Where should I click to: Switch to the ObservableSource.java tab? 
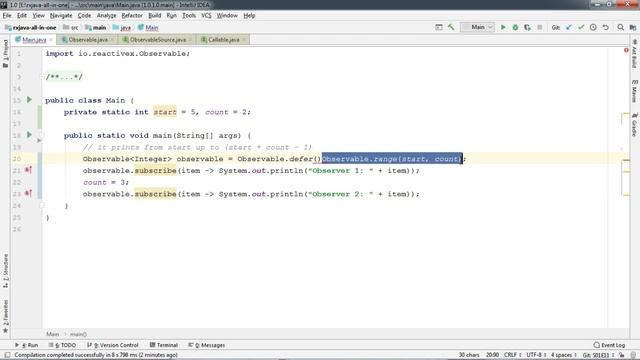click(x=158, y=40)
